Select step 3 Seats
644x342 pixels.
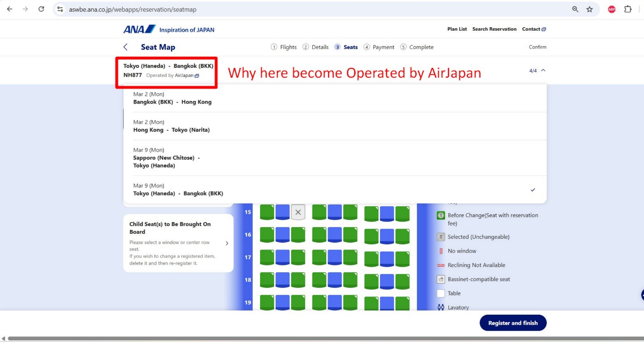(346, 47)
